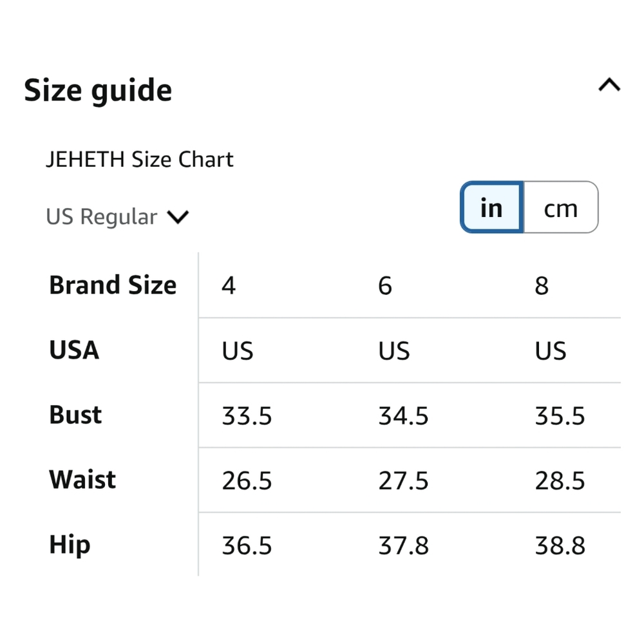Select the Waist row label
Image resolution: width=644 pixels, height=644 pixels.
[82, 479]
